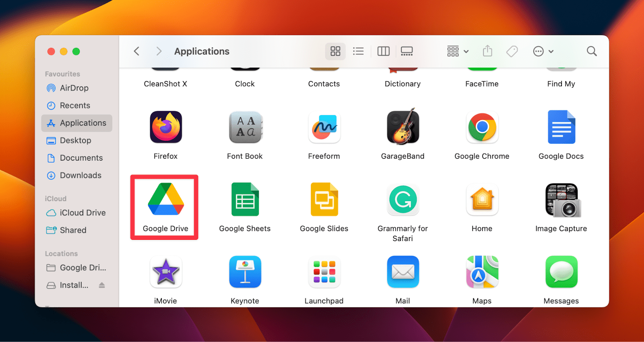Zoom the Finder window with green button
The height and width of the screenshot is (342, 644).
(76, 52)
